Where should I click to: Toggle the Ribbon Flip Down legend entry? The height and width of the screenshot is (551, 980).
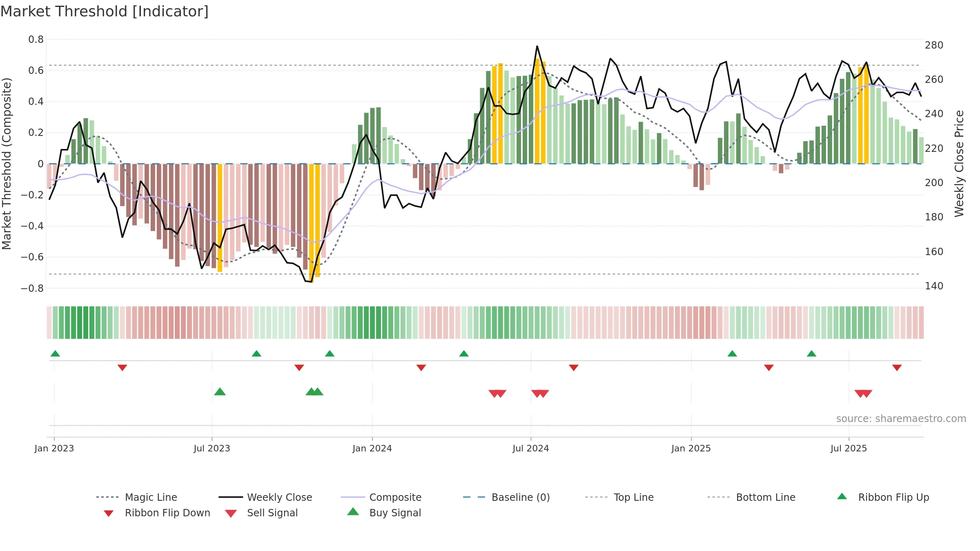coord(157,513)
